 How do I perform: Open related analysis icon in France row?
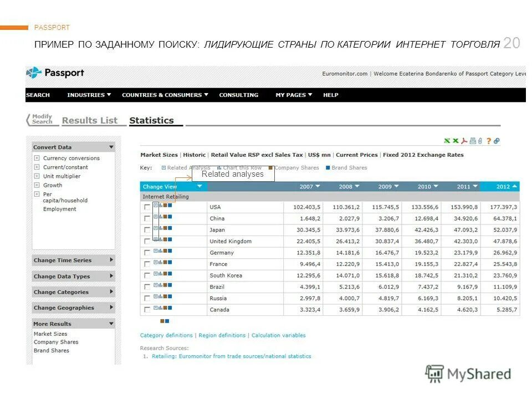[x=156, y=262]
